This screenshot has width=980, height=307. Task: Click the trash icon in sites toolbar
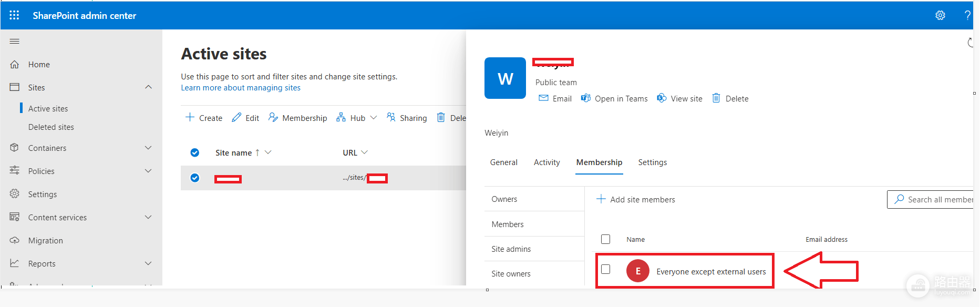click(x=441, y=117)
